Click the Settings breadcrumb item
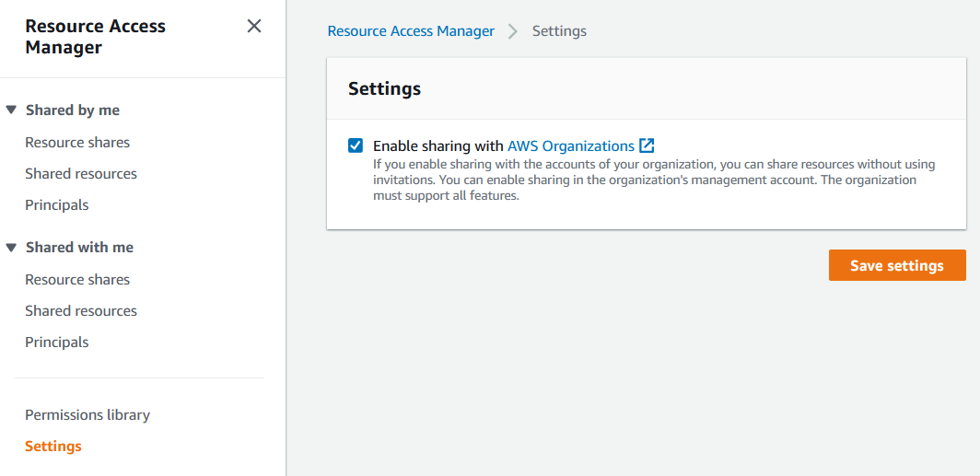Viewport: 980px width, 476px height. [559, 31]
